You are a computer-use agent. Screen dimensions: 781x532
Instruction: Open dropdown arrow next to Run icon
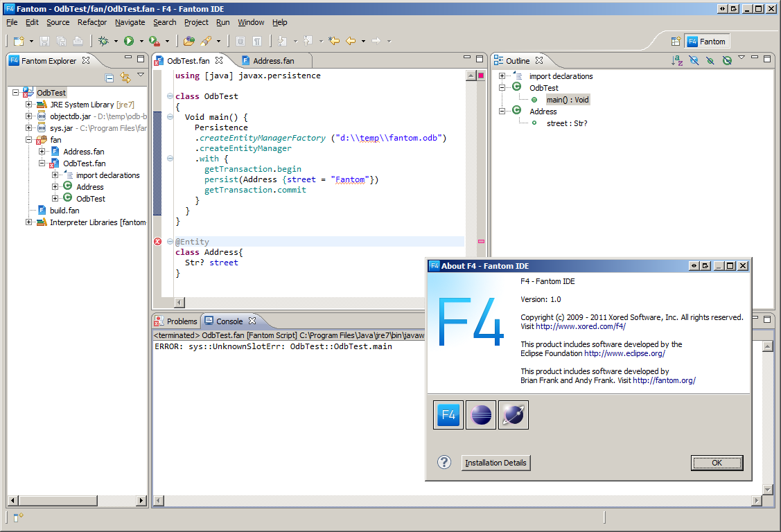coord(141,42)
